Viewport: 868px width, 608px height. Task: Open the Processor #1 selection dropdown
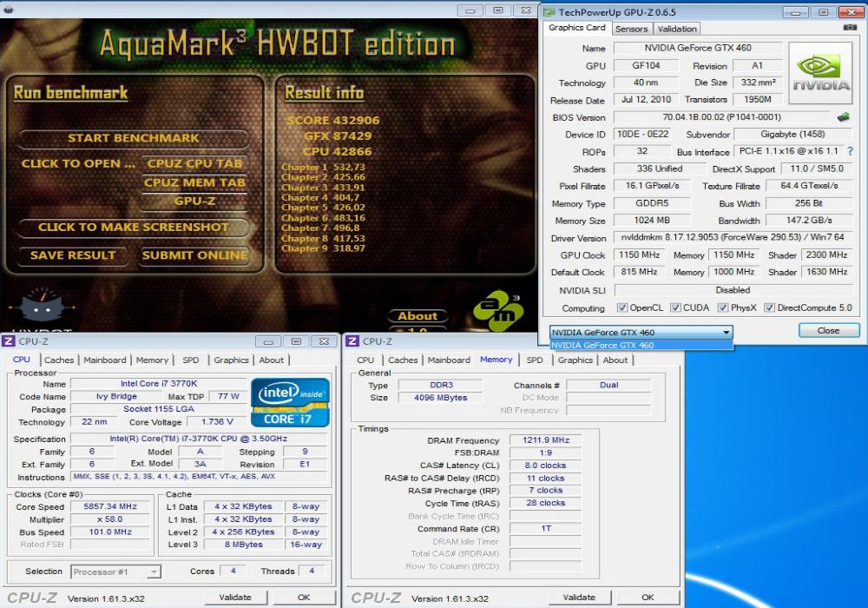[x=115, y=572]
